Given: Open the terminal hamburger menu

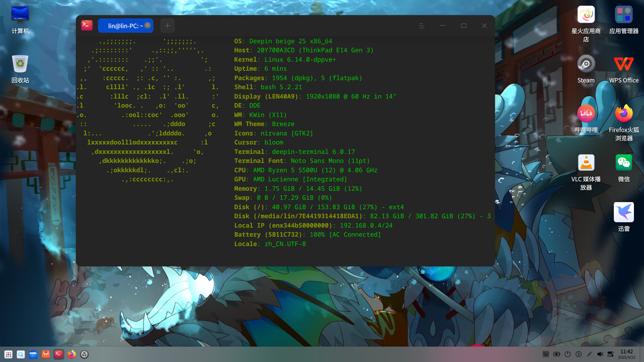Looking at the screenshot, I should 422,26.
